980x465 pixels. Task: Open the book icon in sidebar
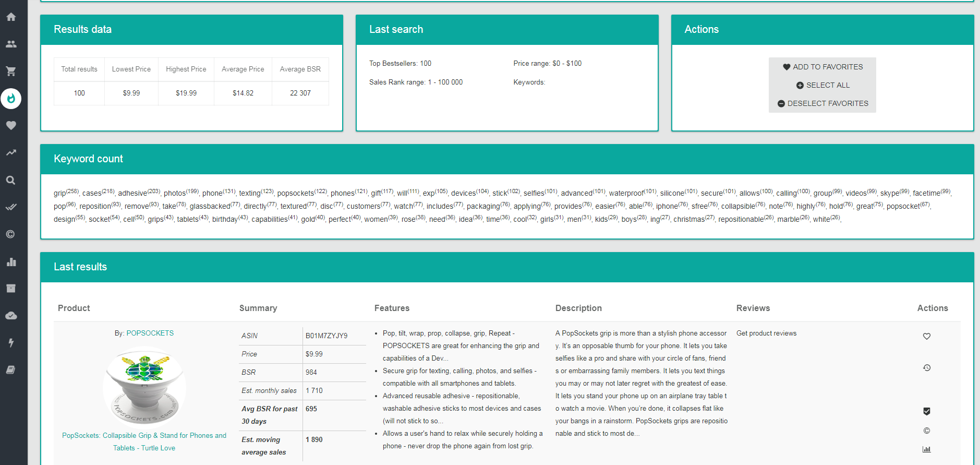[x=11, y=370]
